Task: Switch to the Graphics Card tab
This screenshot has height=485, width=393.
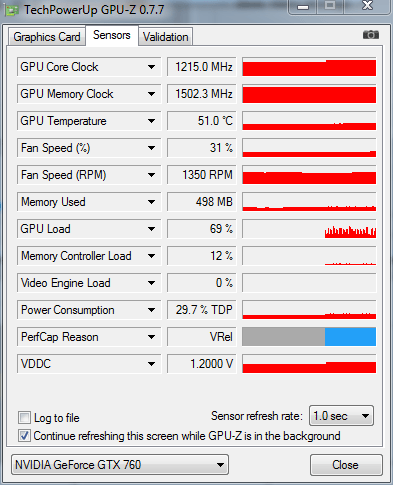Action: tap(47, 37)
